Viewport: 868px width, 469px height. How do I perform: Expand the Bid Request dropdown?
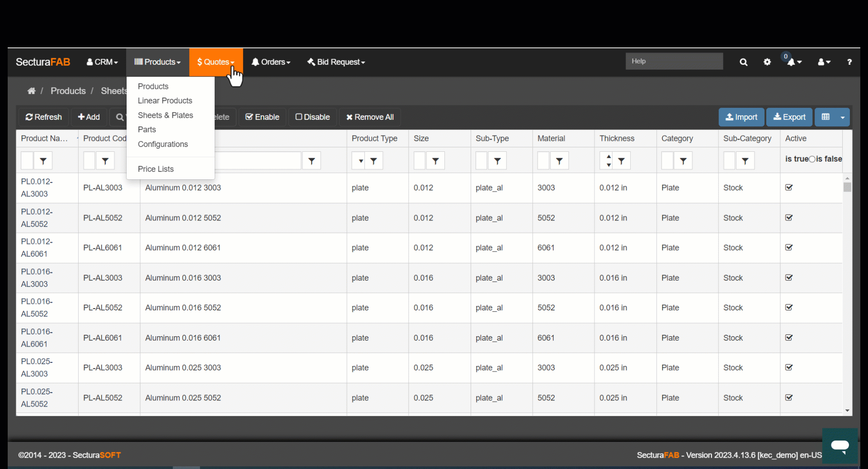pos(336,62)
